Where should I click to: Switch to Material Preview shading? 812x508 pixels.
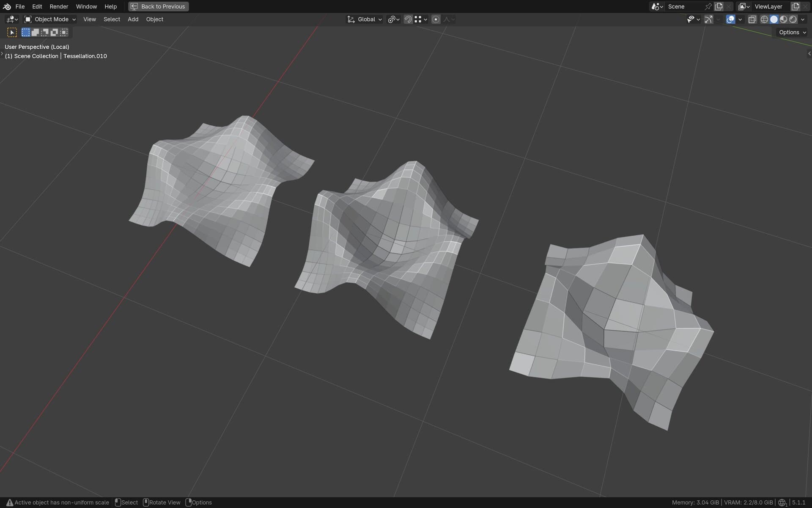[x=783, y=19]
